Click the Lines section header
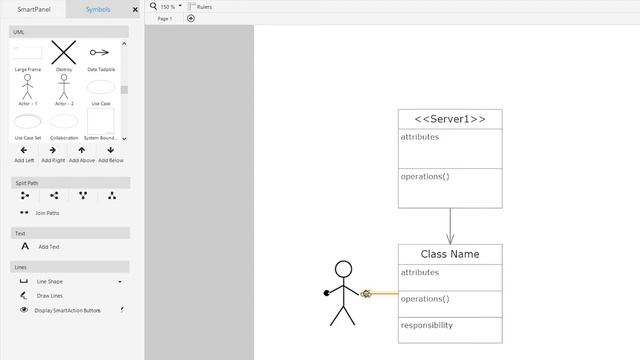 pos(70,267)
